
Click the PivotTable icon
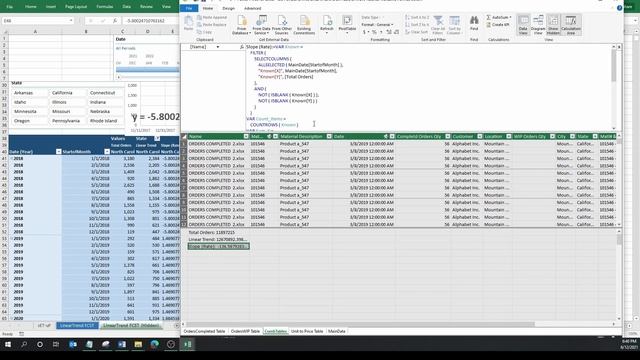point(347,24)
